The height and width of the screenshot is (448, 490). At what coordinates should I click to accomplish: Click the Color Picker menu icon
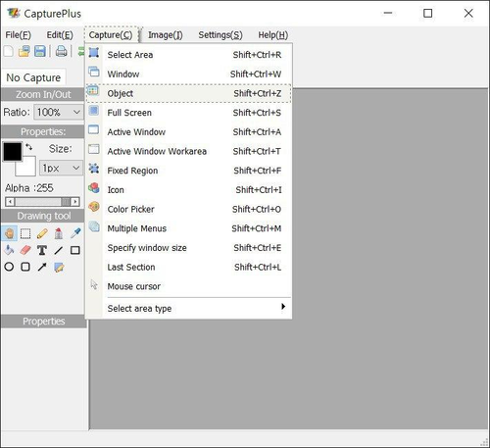pos(94,207)
